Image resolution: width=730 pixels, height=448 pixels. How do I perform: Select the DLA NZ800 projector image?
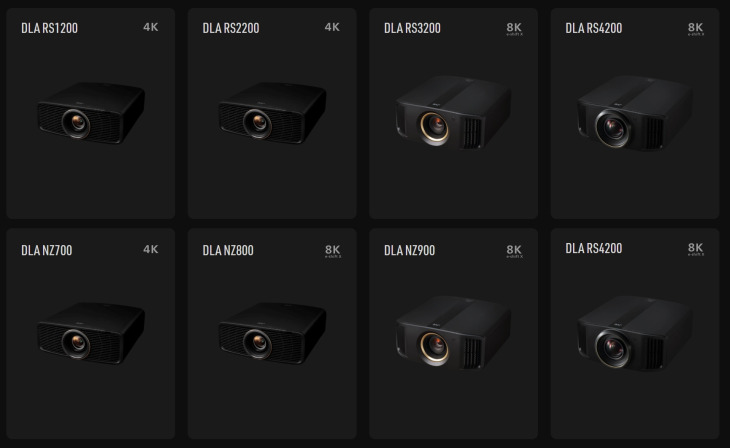(272, 333)
